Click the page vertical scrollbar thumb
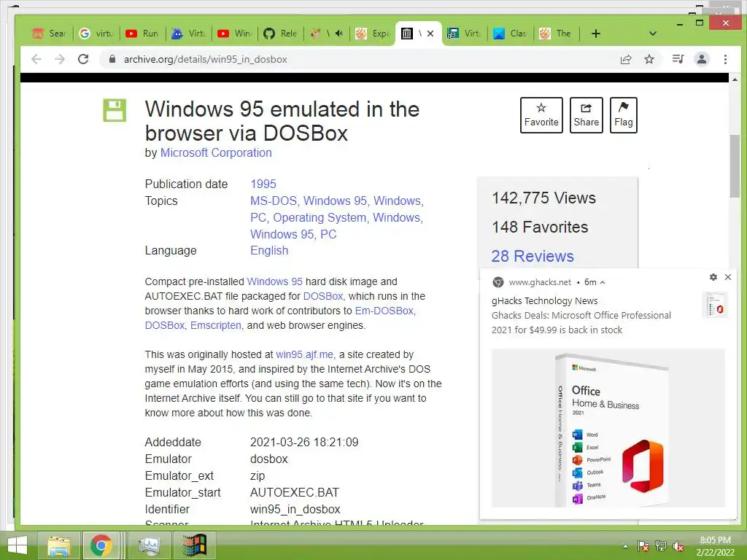747x560 pixels. coord(735,166)
